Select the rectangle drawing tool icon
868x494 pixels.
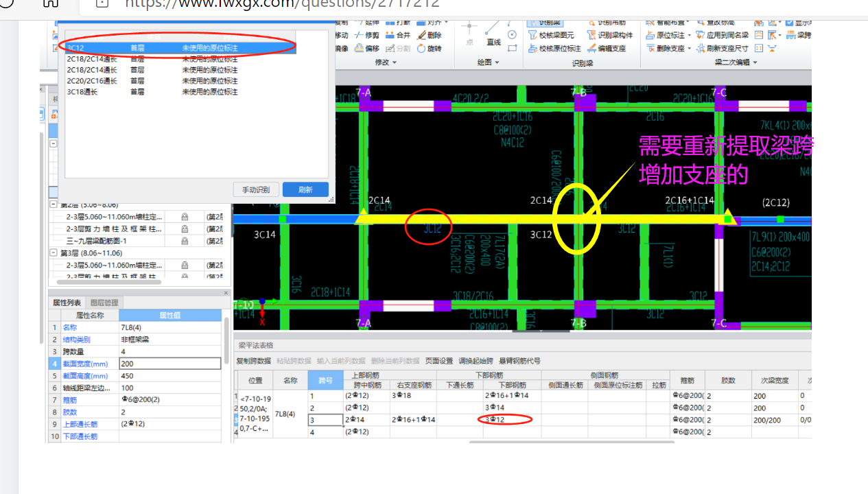pyautogui.click(x=512, y=48)
